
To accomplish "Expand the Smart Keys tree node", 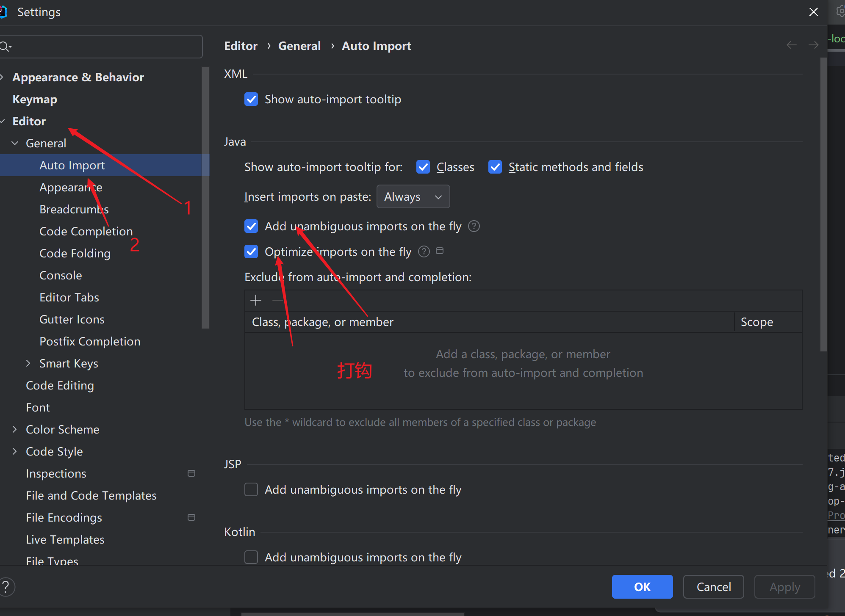I will tap(28, 363).
